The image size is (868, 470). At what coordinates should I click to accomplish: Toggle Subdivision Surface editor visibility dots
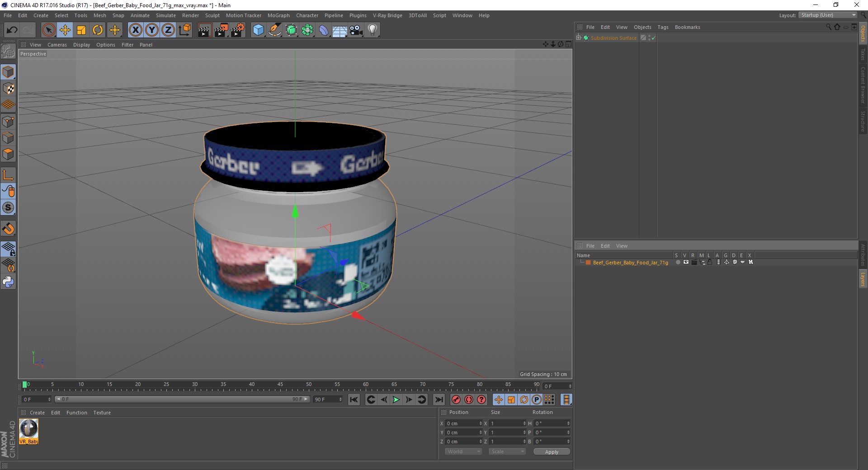(650, 38)
